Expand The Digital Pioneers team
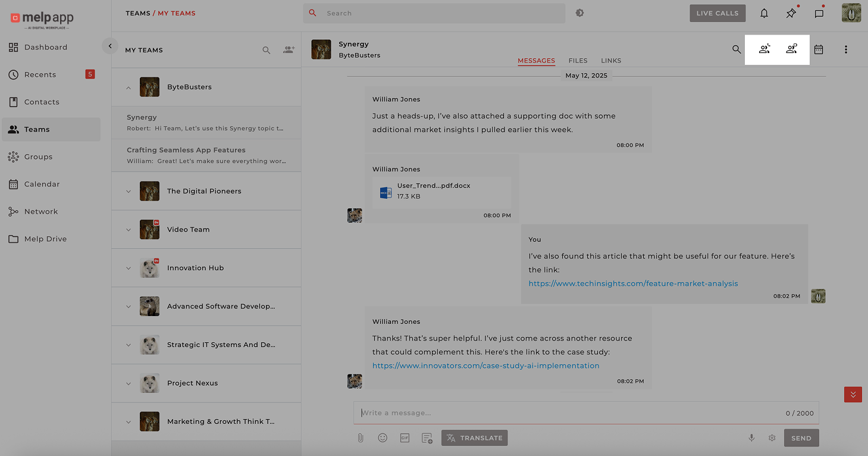The width and height of the screenshot is (868, 456). pos(129,191)
